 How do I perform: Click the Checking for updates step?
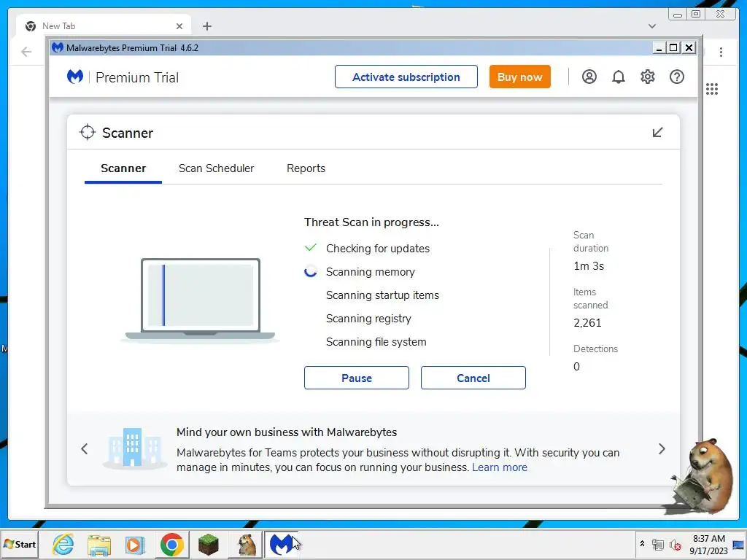click(377, 248)
